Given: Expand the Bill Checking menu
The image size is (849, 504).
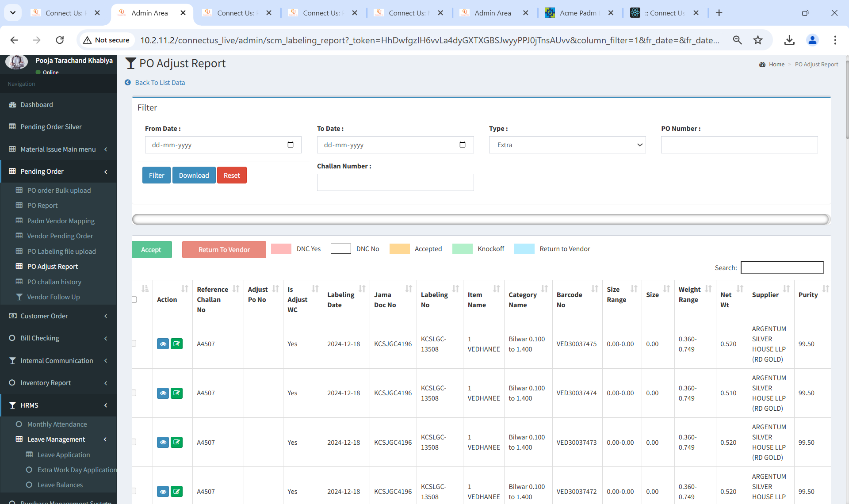Looking at the screenshot, I should tap(58, 338).
